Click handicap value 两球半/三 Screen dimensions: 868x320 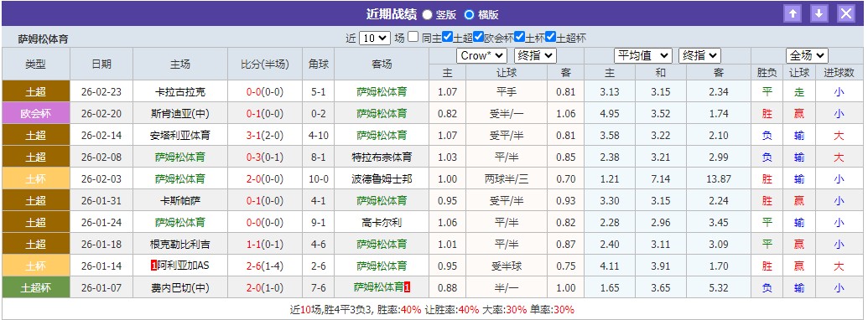pos(507,179)
